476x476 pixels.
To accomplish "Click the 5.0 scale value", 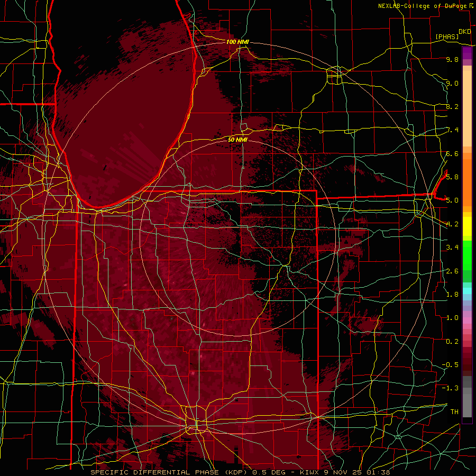I will point(452,200).
